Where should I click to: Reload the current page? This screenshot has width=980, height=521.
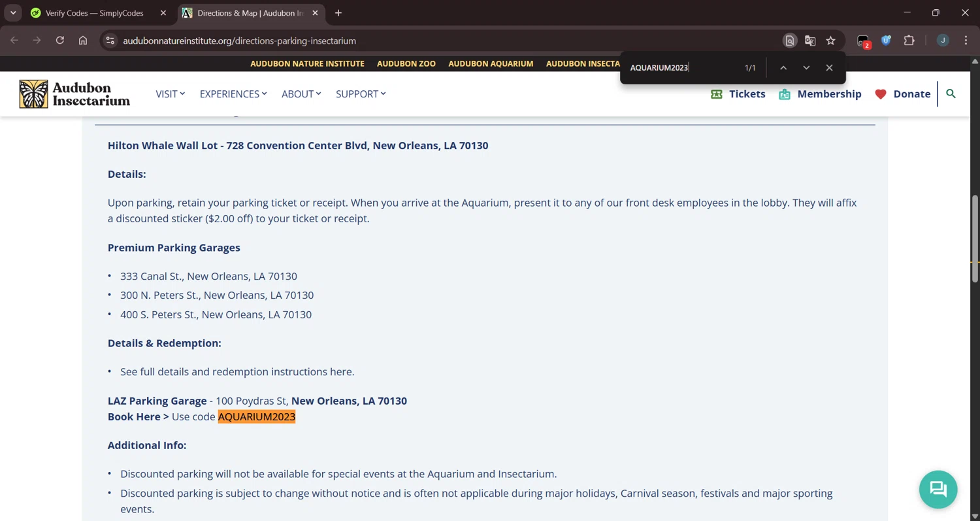(x=59, y=41)
